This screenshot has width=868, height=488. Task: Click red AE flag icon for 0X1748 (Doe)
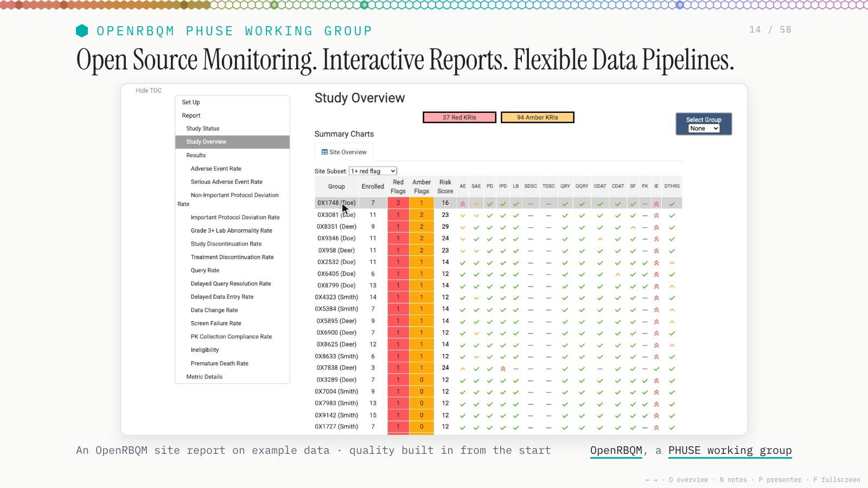[463, 204]
